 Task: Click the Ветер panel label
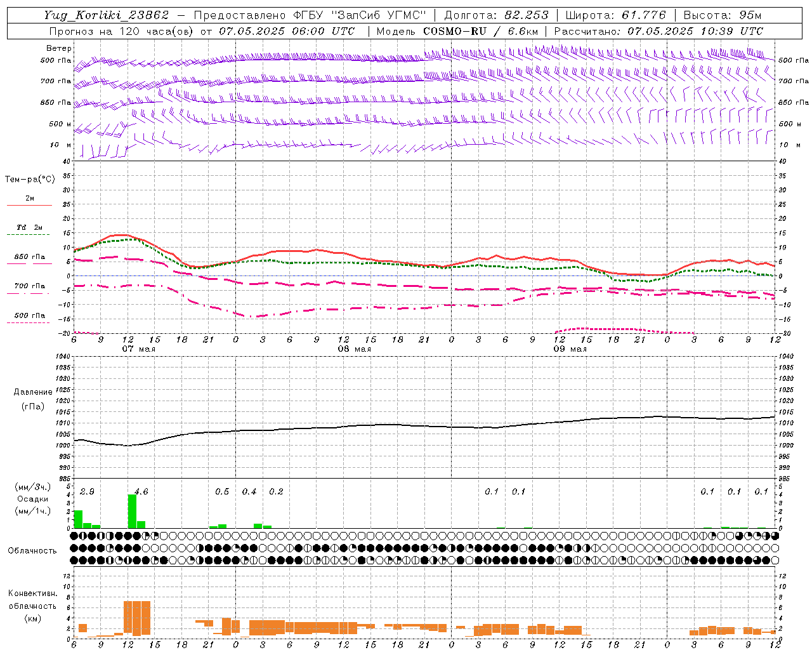pyautogui.click(x=59, y=48)
